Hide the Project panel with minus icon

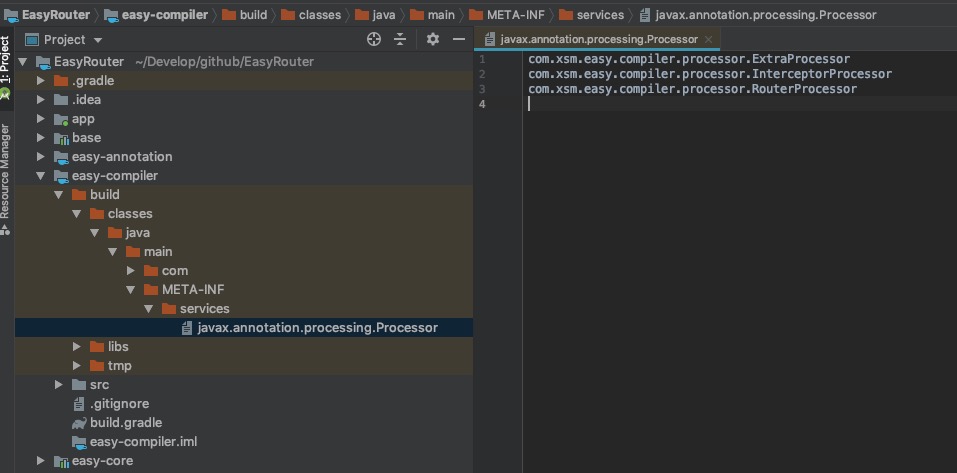tap(459, 40)
